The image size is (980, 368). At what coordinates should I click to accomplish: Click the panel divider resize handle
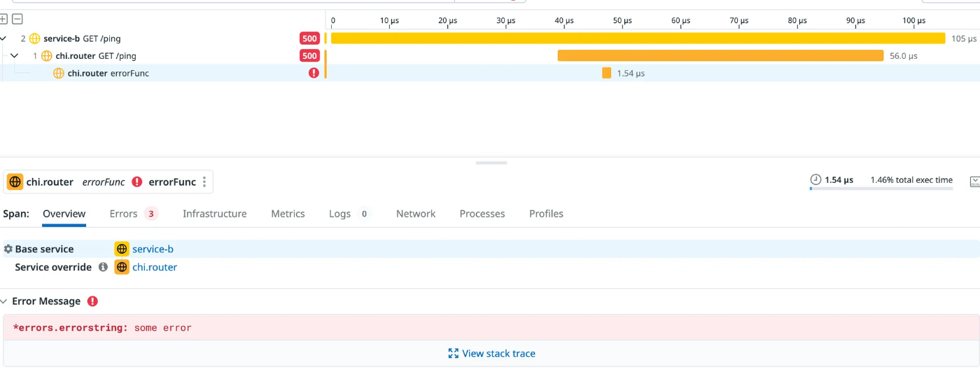pyautogui.click(x=491, y=163)
